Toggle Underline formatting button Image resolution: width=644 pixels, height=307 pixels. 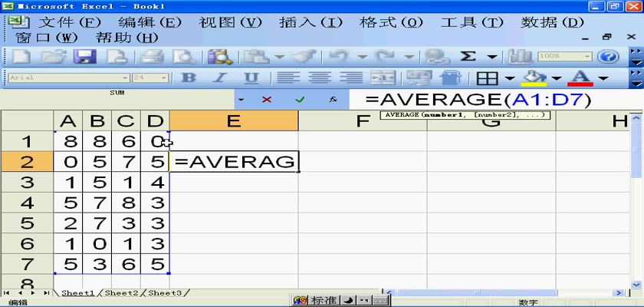[x=251, y=78]
